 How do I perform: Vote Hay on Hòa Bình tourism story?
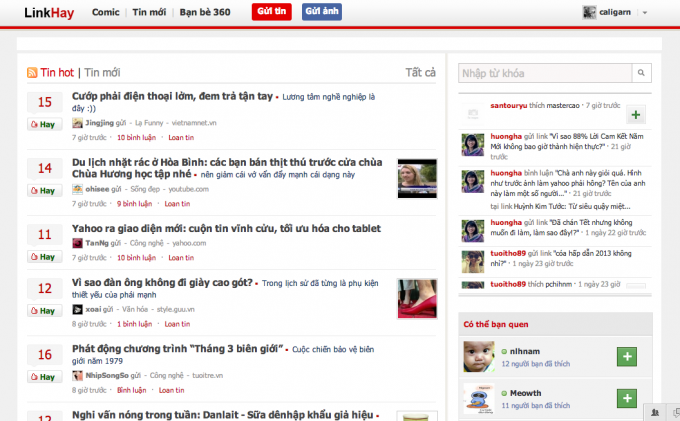coord(44,191)
